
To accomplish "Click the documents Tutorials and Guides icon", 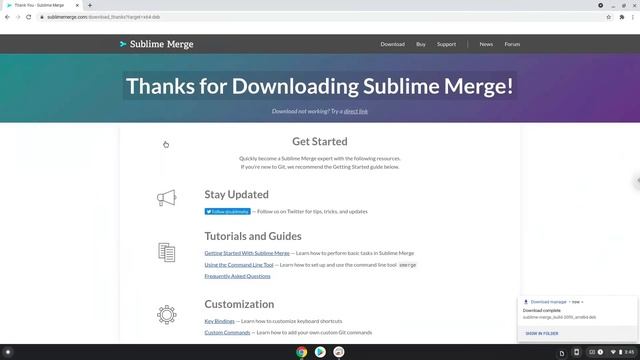I will pyautogui.click(x=167, y=252).
